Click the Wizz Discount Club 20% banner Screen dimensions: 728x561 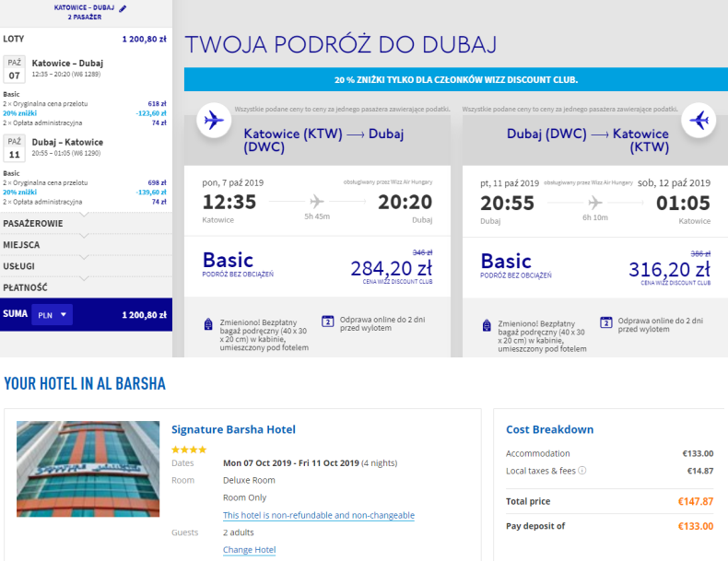456,79
